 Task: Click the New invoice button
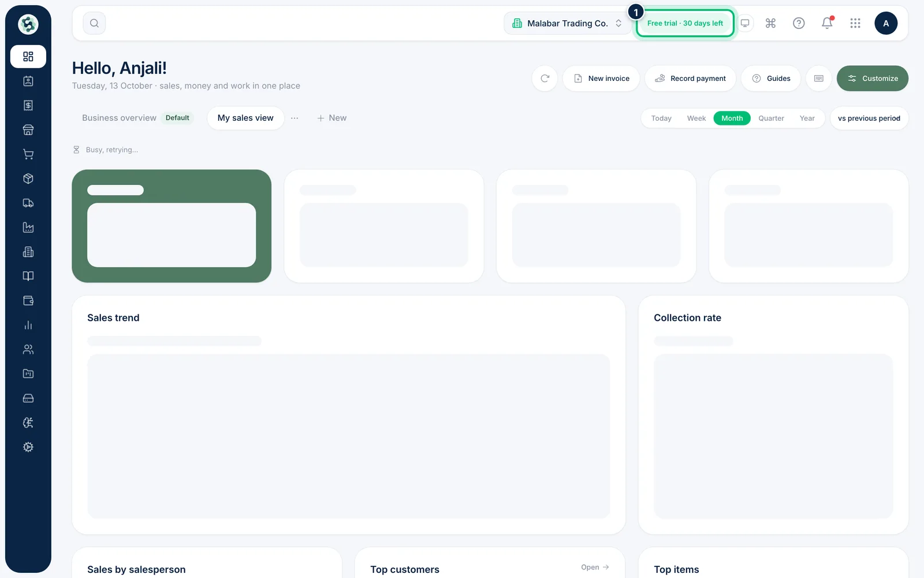[601, 79]
